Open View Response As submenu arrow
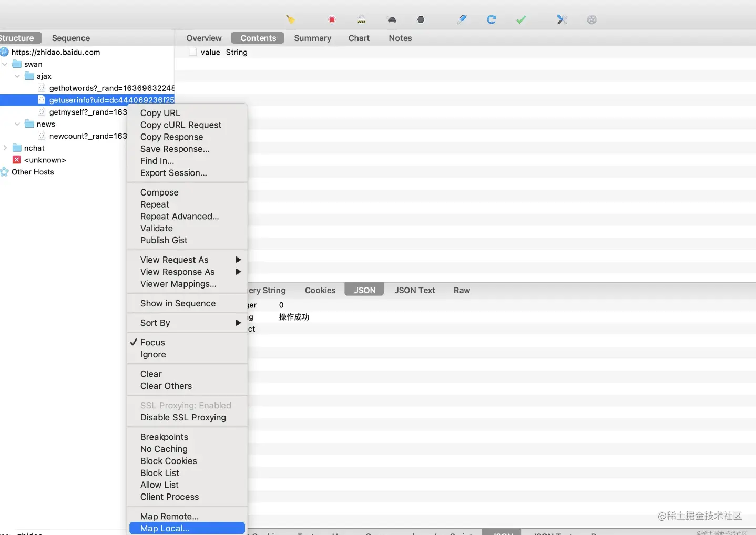 (x=238, y=272)
